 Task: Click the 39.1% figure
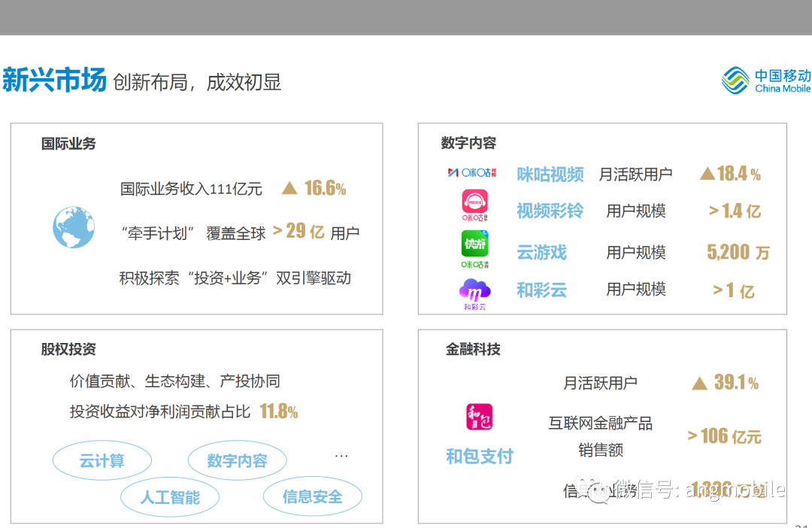coord(736,382)
